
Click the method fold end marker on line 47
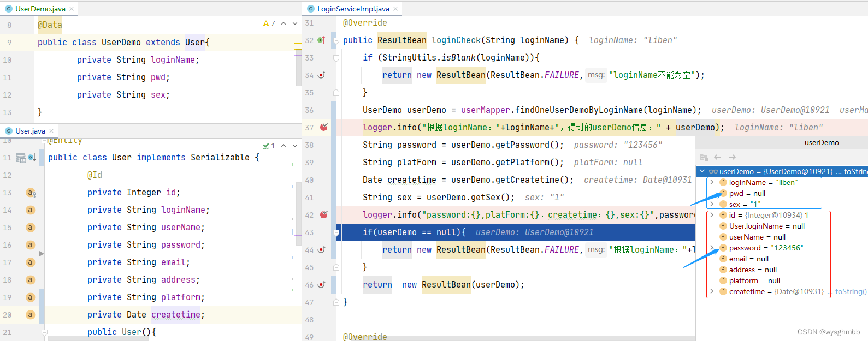tap(336, 302)
